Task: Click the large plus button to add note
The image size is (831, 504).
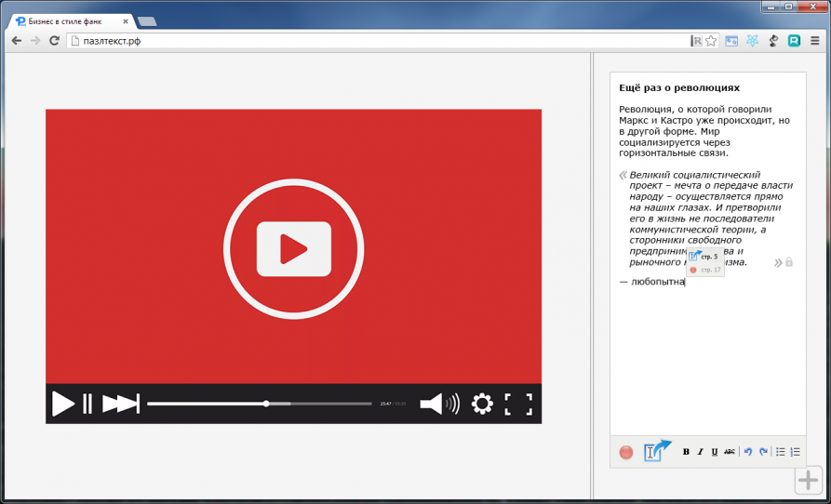Action: click(809, 480)
